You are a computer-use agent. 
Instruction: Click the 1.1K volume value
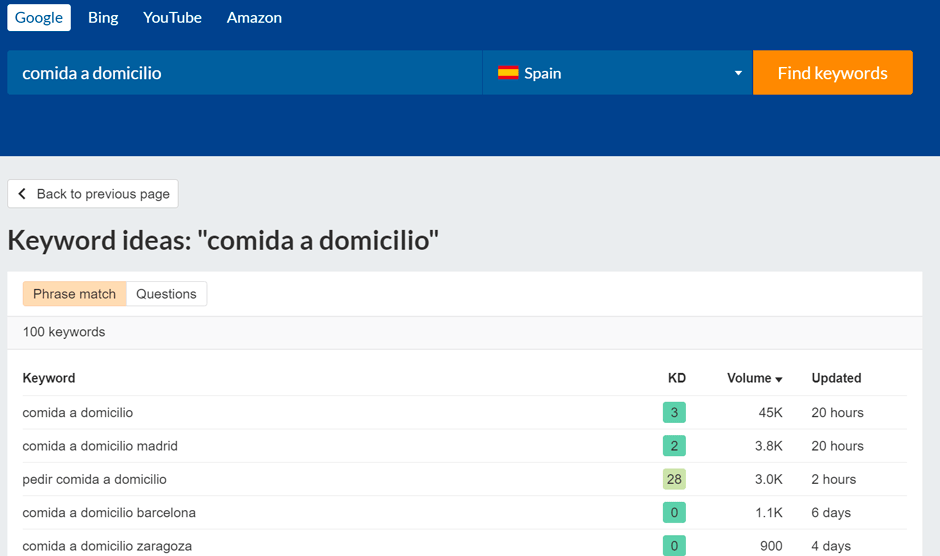(769, 513)
